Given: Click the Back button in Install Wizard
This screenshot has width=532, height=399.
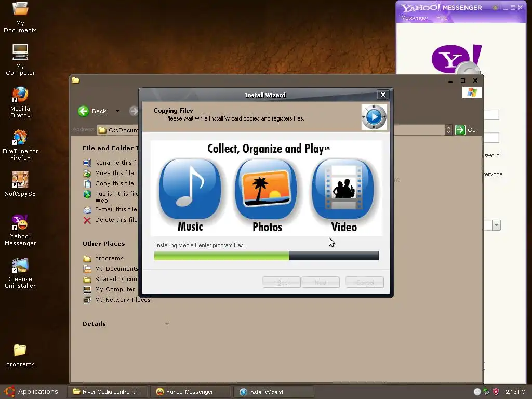Looking at the screenshot, I should click(x=281, y=282).
